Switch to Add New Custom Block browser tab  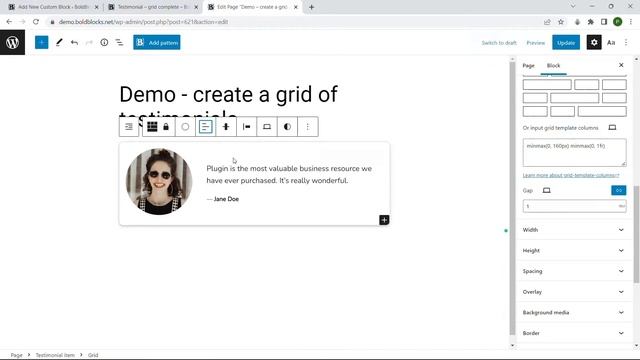pyautogui.click(x=53, y=7)
